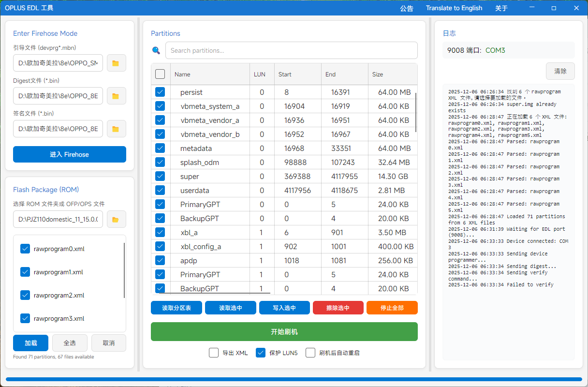The image size is (588, 387).
Task: Deselect rawprogram2.xml in the file list
Action: tap(25, 295)
